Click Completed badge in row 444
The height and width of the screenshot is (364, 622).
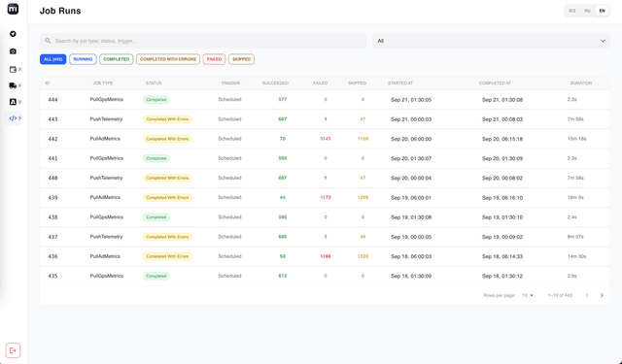156,100
